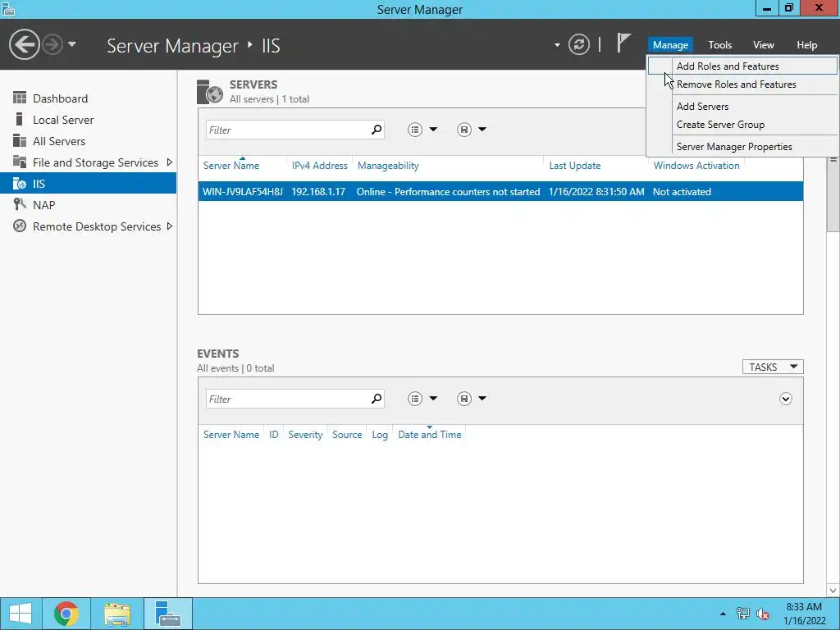Click search magnifier in Servers filter

click(x=377, y=129)
